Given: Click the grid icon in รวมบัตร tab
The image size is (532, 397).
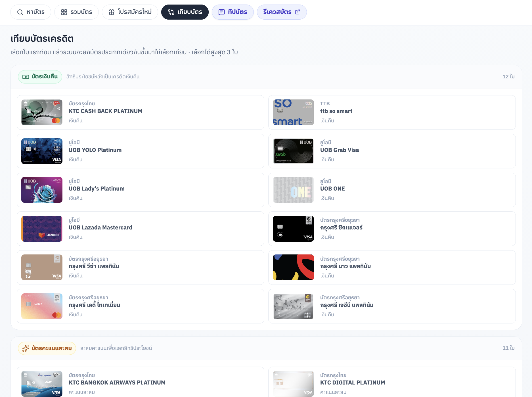Looking at the screenshot, I should pyautogui.click(x=64, y=12).
